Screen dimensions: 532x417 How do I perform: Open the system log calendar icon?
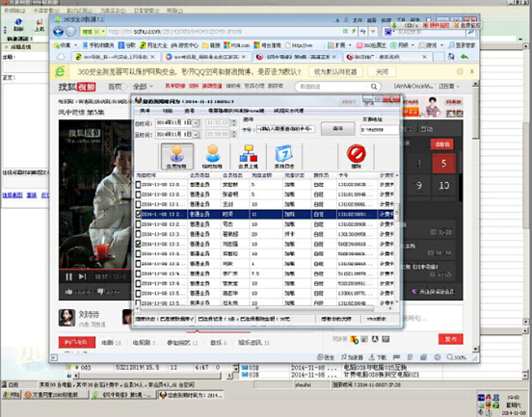(x=284, y=155)
